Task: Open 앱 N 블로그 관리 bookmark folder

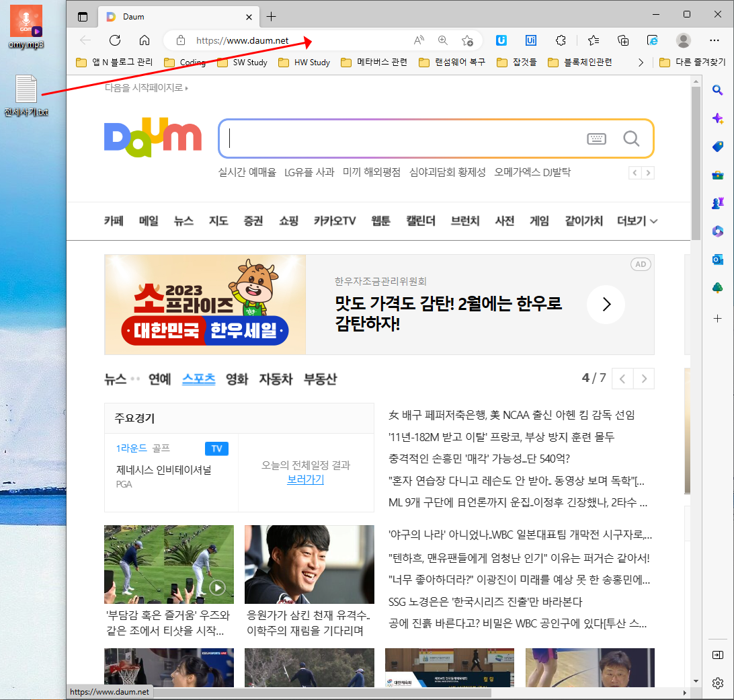Action: (x=114, y=63)
